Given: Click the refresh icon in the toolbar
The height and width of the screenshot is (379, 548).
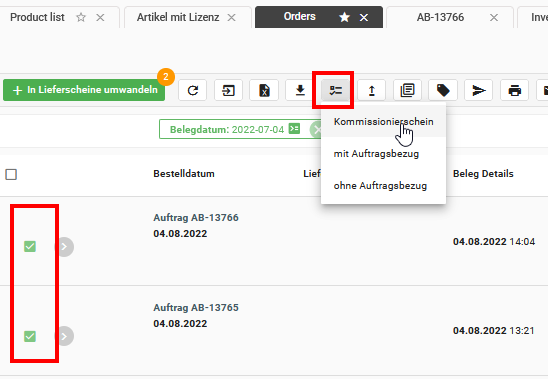Looking at the screenshot, I should coord(193,91).
